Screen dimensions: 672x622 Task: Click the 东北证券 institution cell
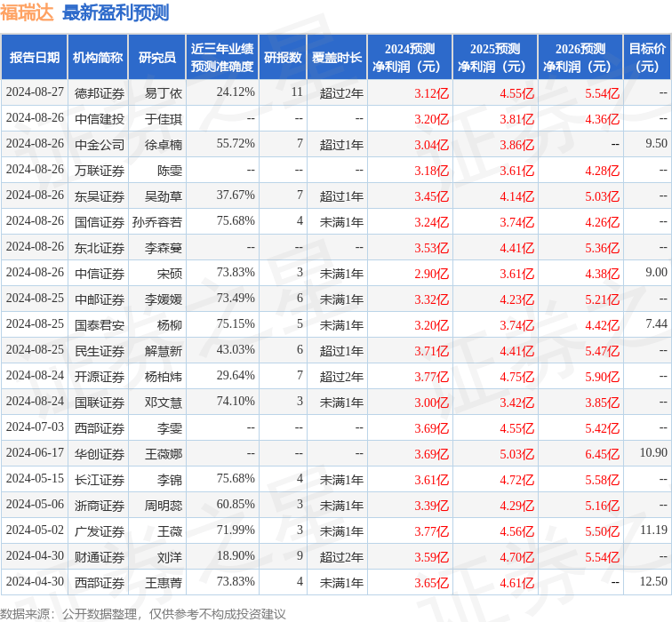pos(100,248)
